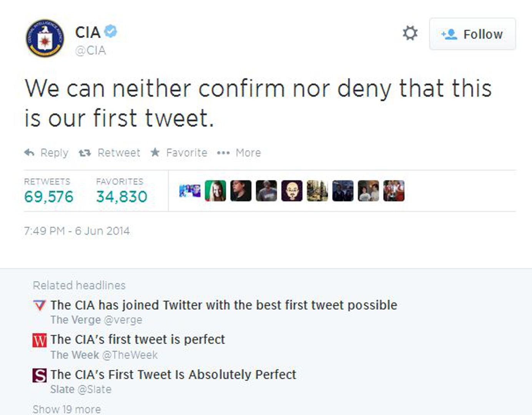This screenshot has width=532, height=415.
Task: Expand Show 19 more headlines
Action: pyautogui.click(x=67, y=409)
